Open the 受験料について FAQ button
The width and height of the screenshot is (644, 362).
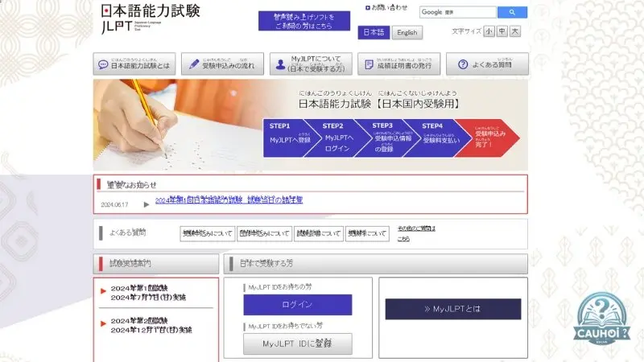pos(367,233)
